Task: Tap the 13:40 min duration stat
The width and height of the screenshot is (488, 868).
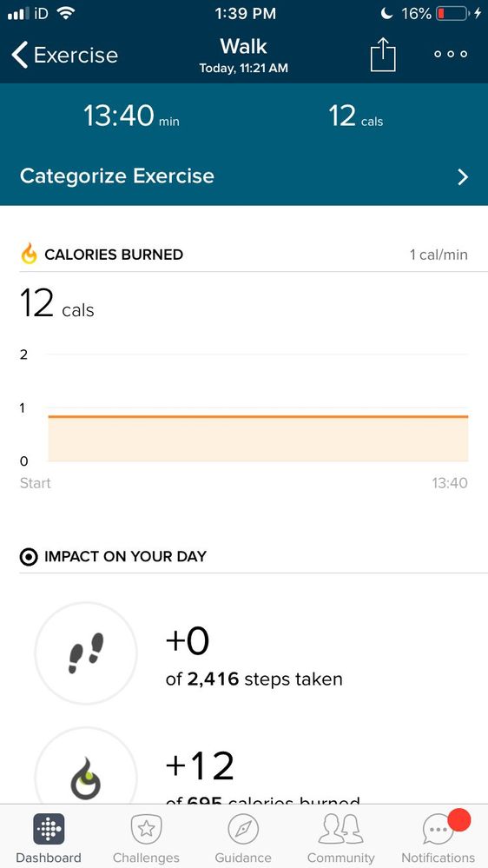Action: point(131,116)
